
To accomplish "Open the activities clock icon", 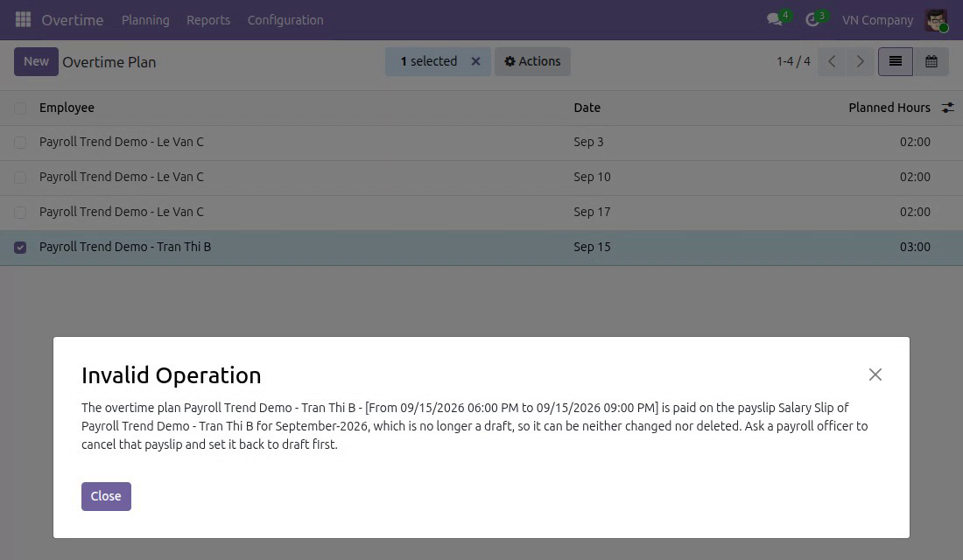I will click(812, 19).
